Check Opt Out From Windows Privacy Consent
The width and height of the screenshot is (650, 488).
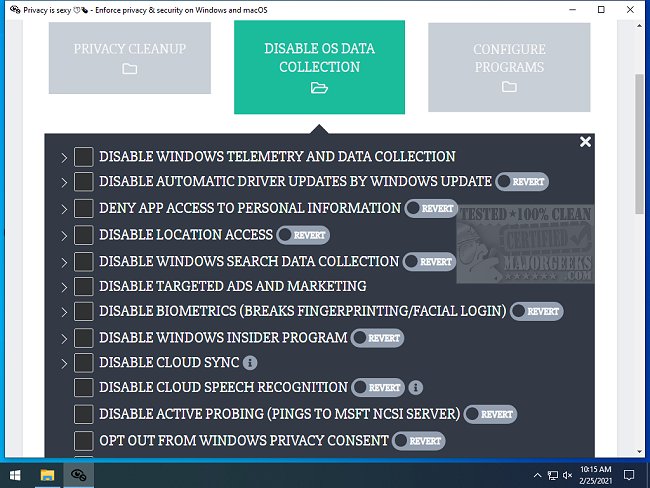click(84, 440)
